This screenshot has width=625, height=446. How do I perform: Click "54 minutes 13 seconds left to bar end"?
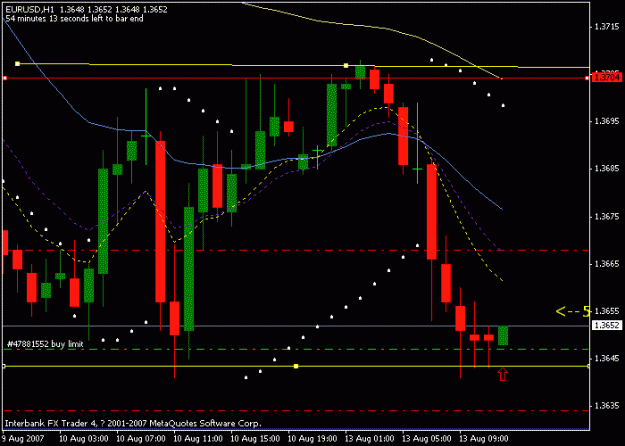[75, 18]
